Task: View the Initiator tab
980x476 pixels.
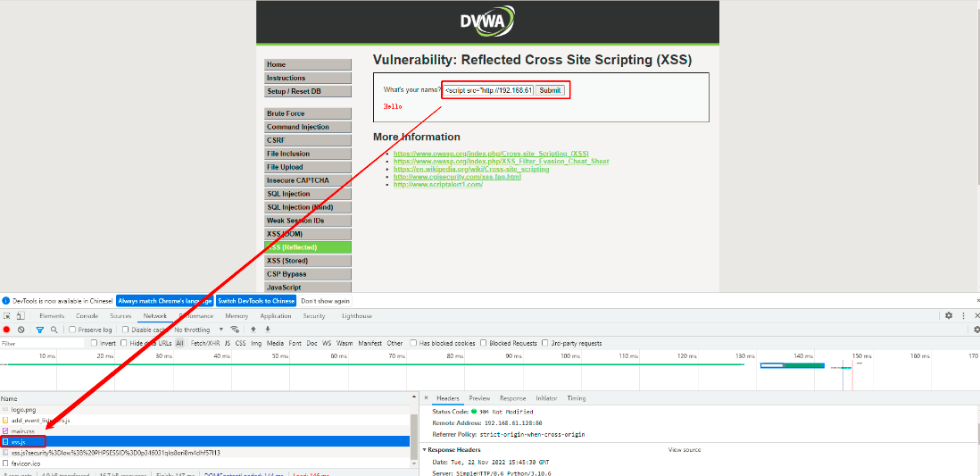Action: (x=546, y=397)
